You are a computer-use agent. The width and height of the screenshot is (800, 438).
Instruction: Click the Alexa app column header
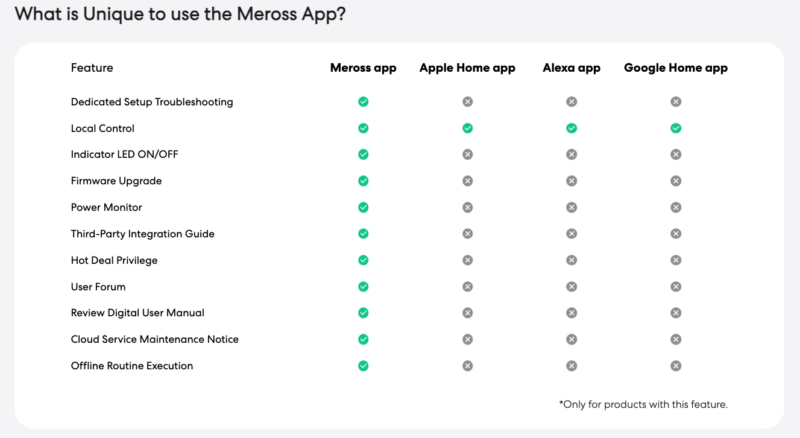coord(571,68)
